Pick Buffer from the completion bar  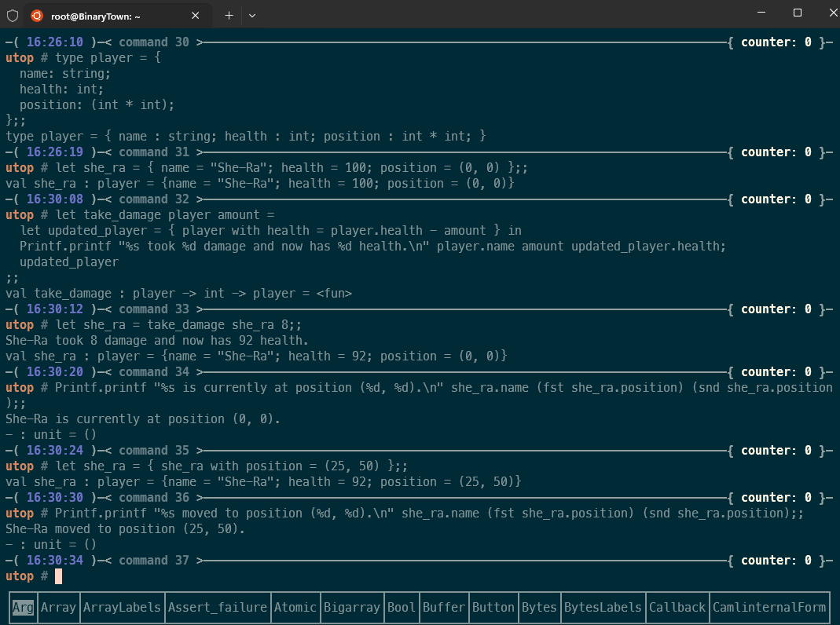tap(444, 607)
